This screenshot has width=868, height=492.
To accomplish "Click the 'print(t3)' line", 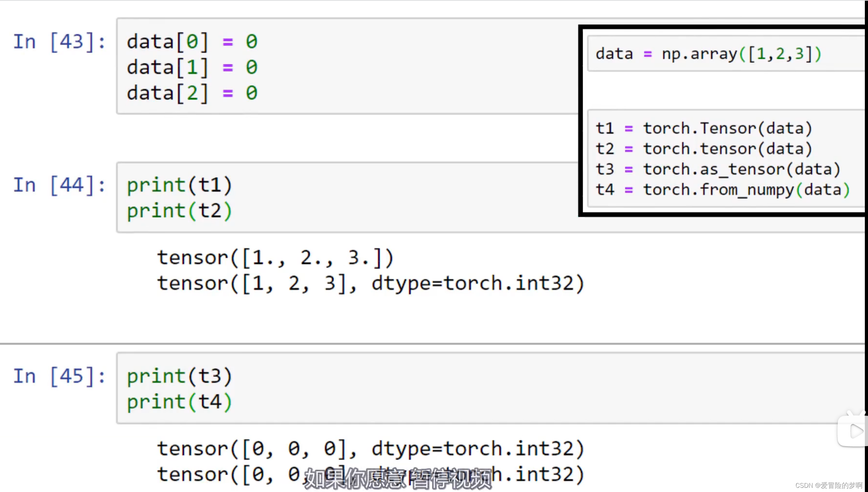I will tap(179, 376).
